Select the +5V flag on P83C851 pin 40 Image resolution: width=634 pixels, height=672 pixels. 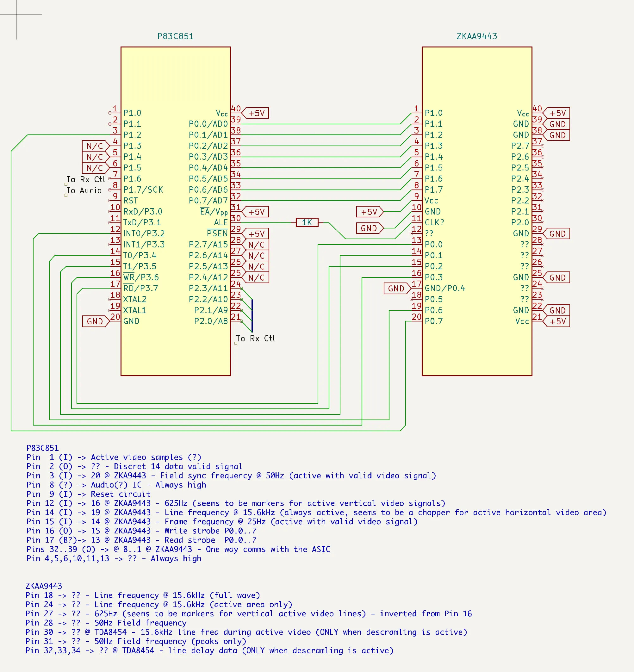tap(256, 113)
